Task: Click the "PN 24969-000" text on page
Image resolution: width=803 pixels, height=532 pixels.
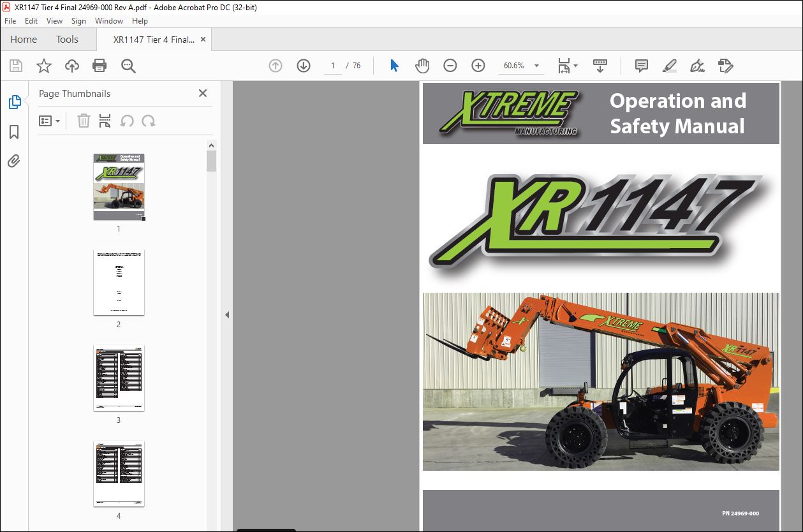Action: tap(740, 514)
